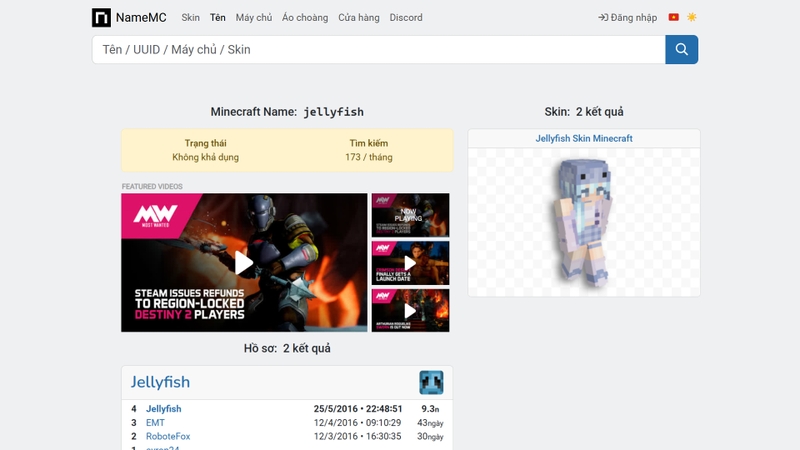
Task: Play the main Destiny 2 featured video
Action: (x=244, y=263)
